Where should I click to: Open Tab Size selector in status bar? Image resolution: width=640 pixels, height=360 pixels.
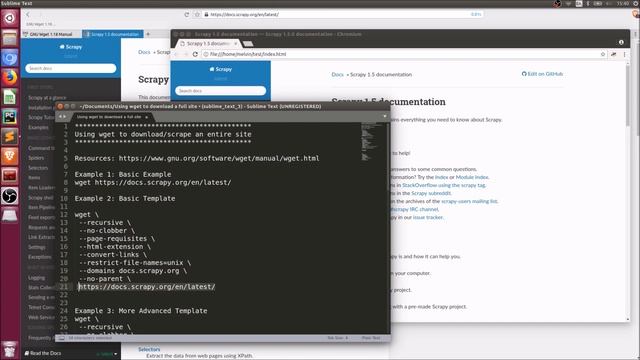[x=338, y=338]
